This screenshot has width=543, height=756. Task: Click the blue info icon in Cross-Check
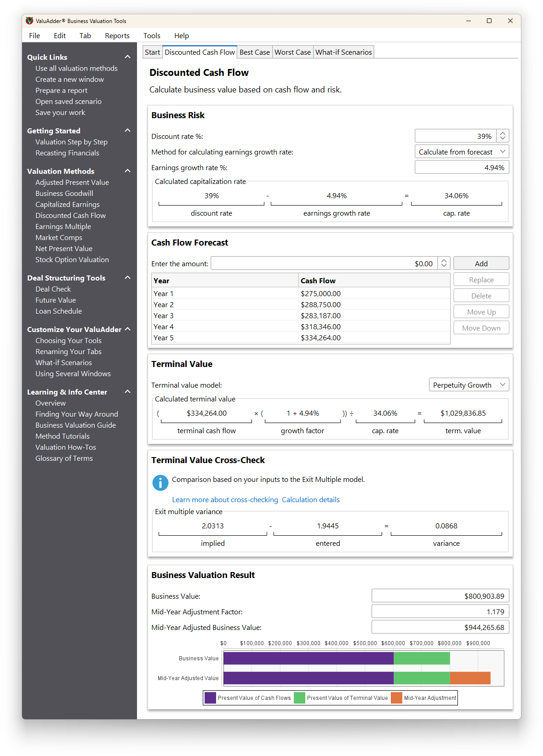pyautogui.click(x=160, y=483)
